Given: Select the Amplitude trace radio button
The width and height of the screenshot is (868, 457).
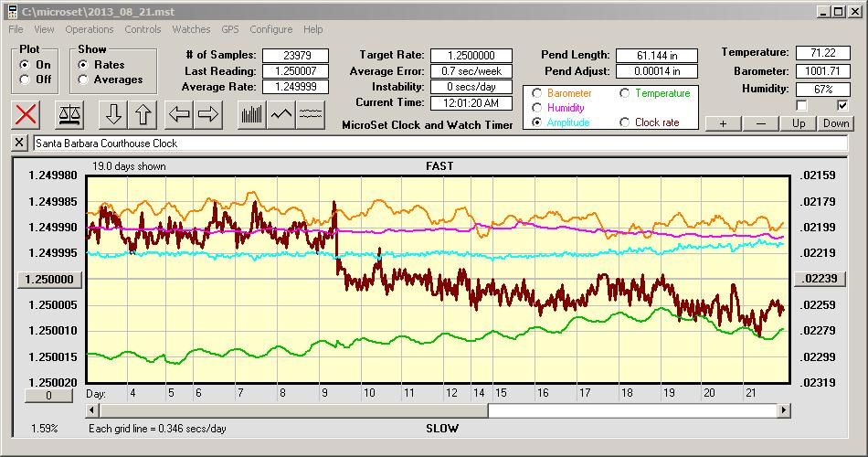Looking at the screenshot, I should pyautogui.click(x=536, y=122).
